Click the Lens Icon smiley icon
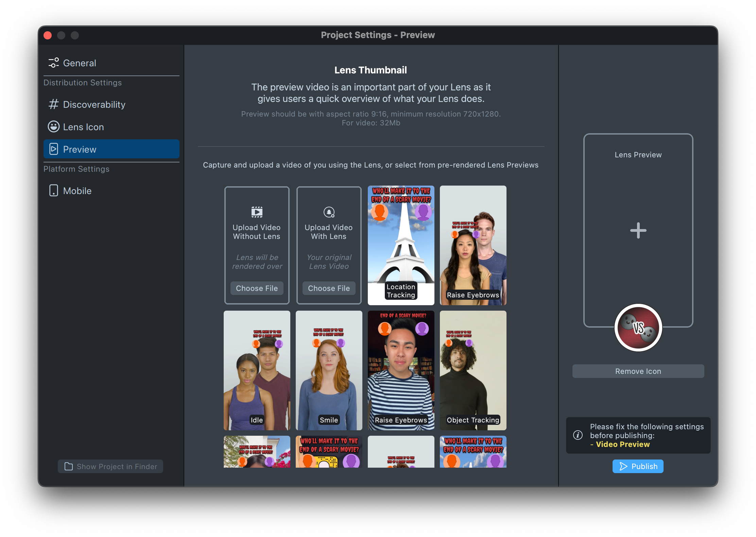This screenshot has width=756, height=537. pos(53,127)
